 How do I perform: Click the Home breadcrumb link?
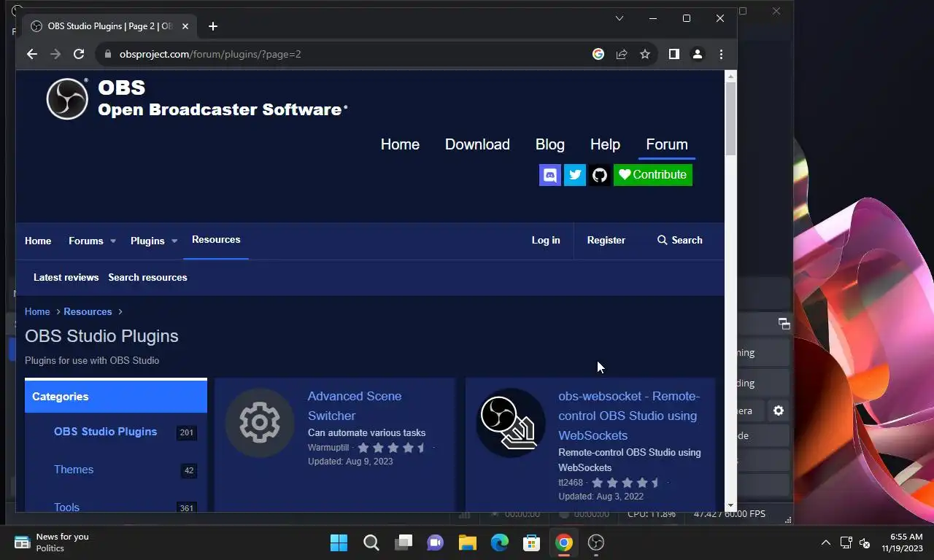click(x=37, y=311)
